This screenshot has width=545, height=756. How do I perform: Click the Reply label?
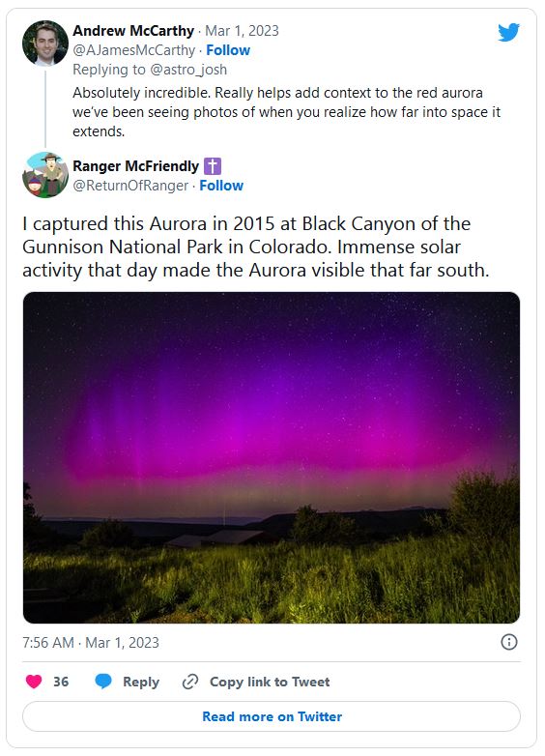point(141,682)
